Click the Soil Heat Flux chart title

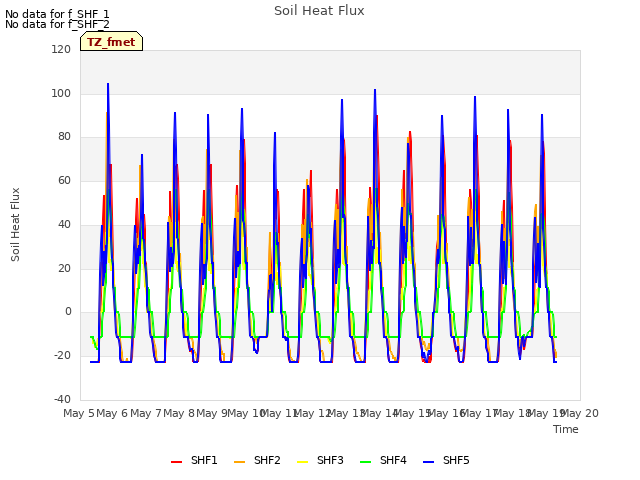pyautogui.click(x=319, y=11)
